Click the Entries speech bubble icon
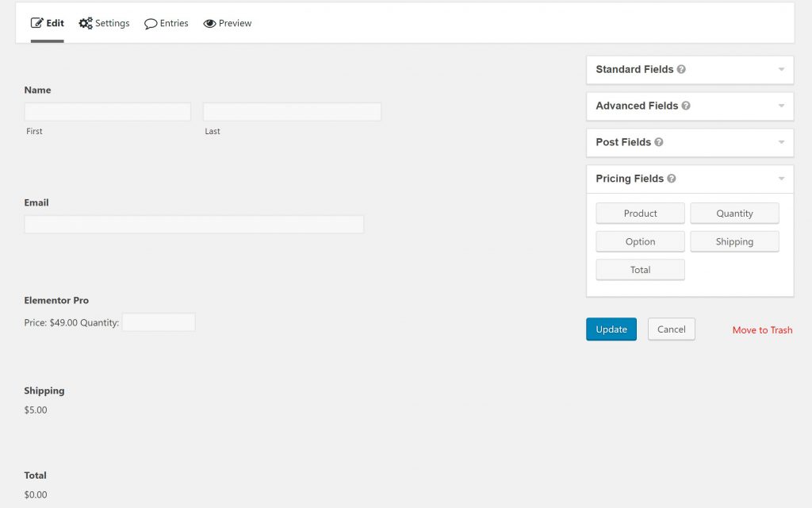The image size is (812, 508). pos(151,24)
